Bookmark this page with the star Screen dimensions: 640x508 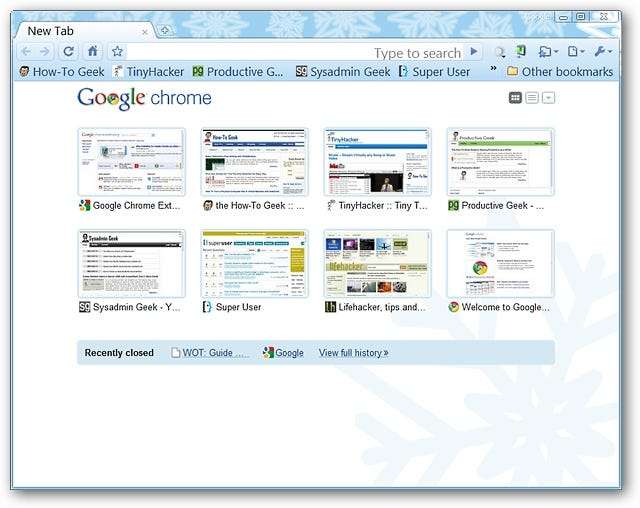pyautogui.click(x=118, y=51)
